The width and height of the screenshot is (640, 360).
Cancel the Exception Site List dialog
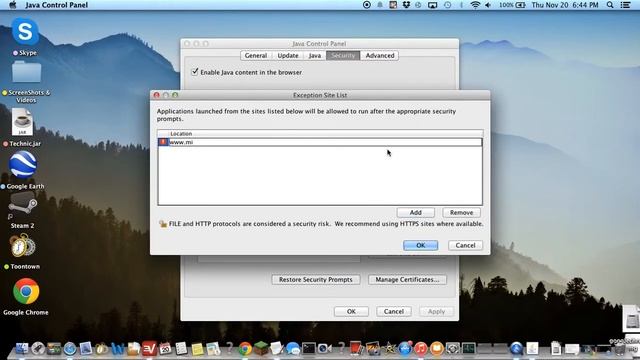[465, 245]
